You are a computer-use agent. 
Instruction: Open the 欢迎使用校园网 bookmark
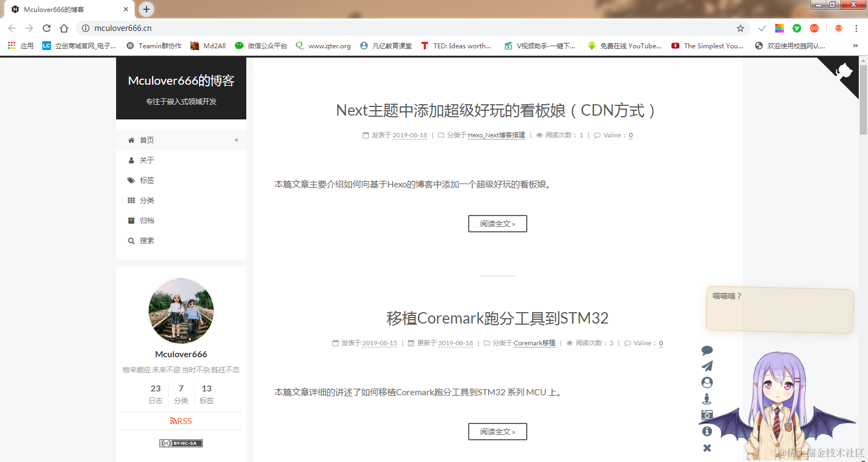790,46
